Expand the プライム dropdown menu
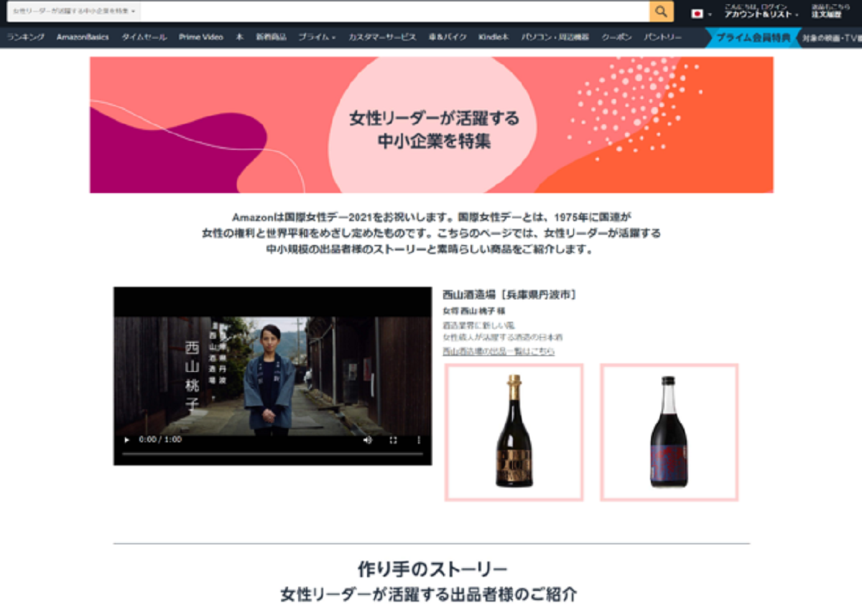The image size is (862, 616). [317, 37]
